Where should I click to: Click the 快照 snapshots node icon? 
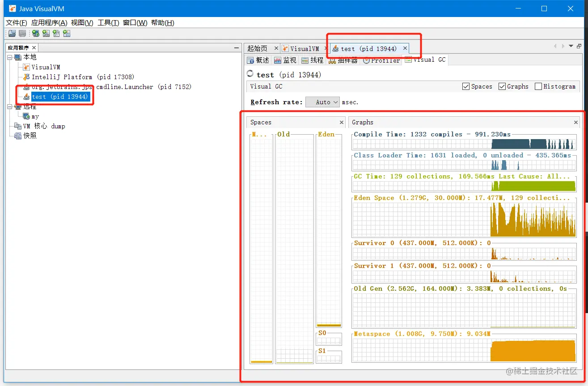point(18,136)
